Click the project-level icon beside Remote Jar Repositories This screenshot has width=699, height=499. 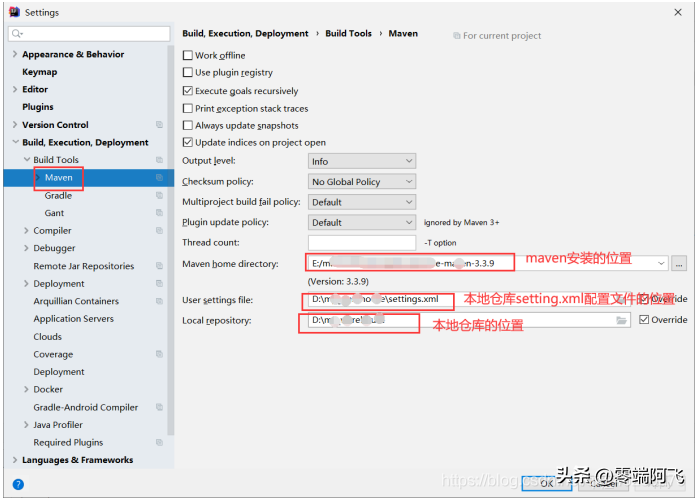[159, 266]
